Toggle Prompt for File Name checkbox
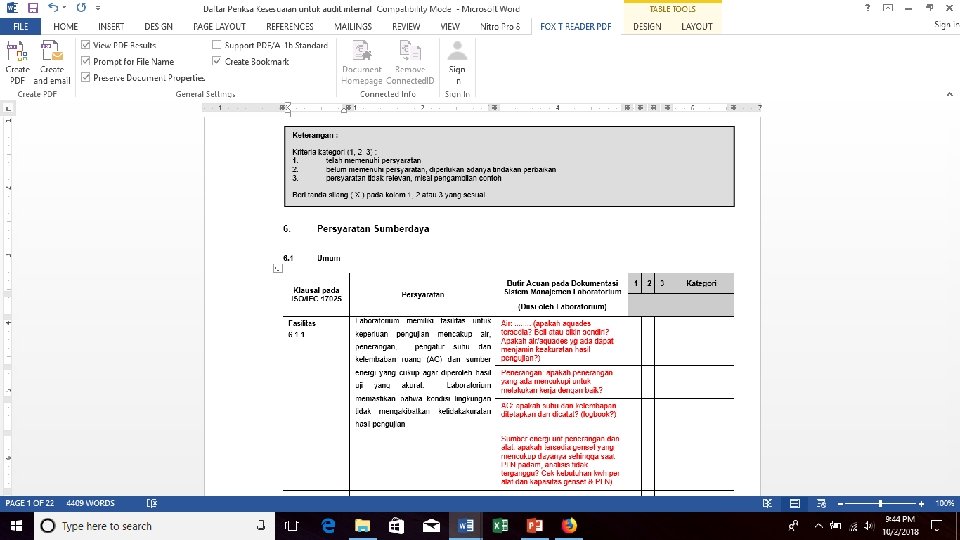960x540 pixels. pos(86,61)
